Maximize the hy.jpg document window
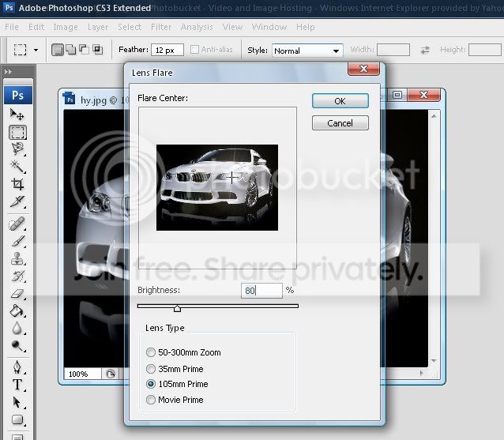This screenshot has width=504, height=440. [397, 95]
